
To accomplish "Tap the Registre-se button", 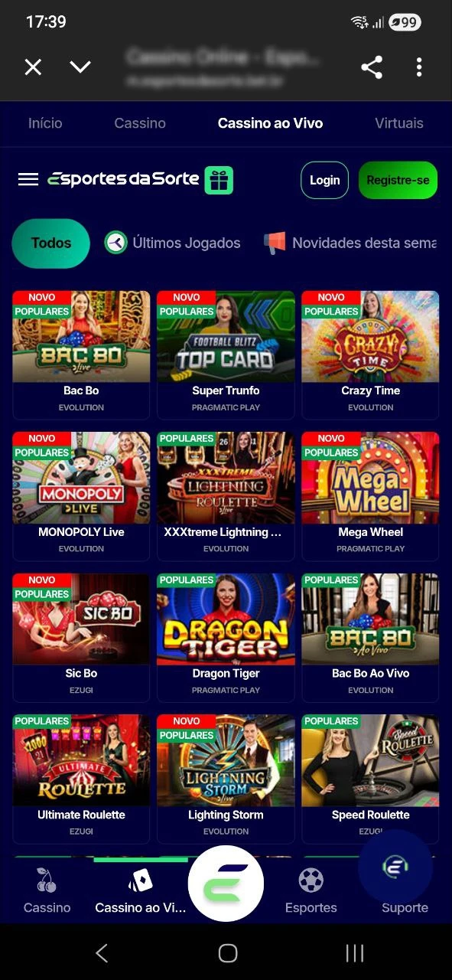I will pyautogui.click(x=398, y=181).
